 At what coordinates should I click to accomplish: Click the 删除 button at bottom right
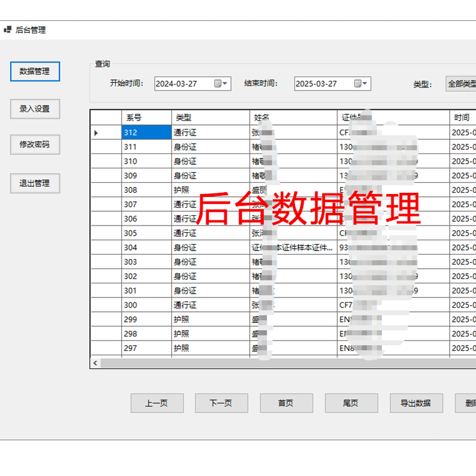coord(469,403)
